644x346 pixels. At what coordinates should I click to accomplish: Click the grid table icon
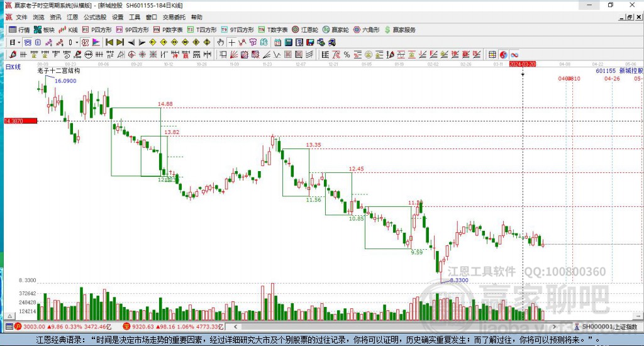[492, 55]
